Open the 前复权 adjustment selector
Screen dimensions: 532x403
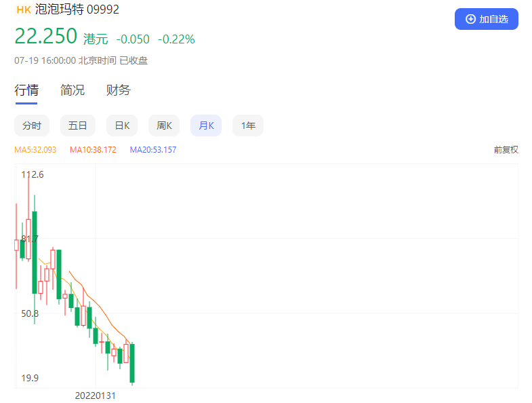point(506,150)
